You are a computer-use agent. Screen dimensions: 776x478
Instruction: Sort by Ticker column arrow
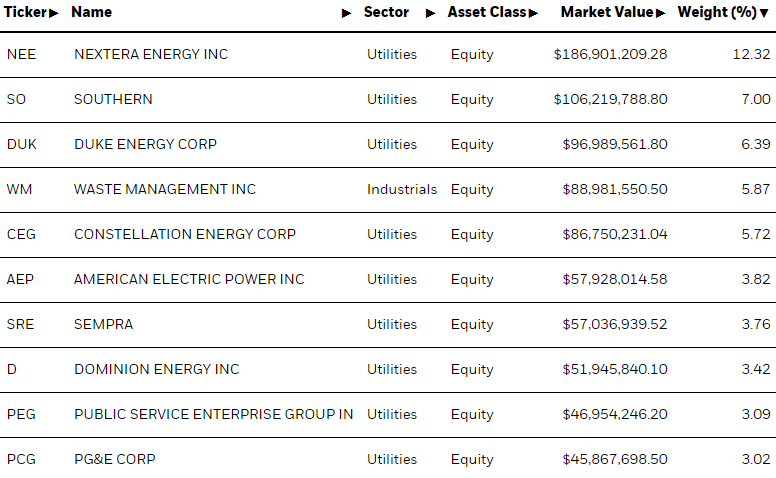pos(53,13)
